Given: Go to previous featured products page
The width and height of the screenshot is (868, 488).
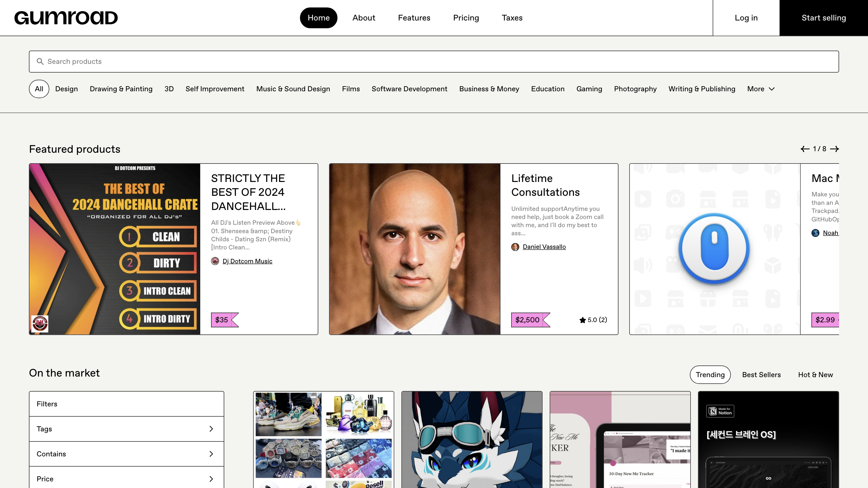Looking at the screenshot, I should [x=805, y=149].
